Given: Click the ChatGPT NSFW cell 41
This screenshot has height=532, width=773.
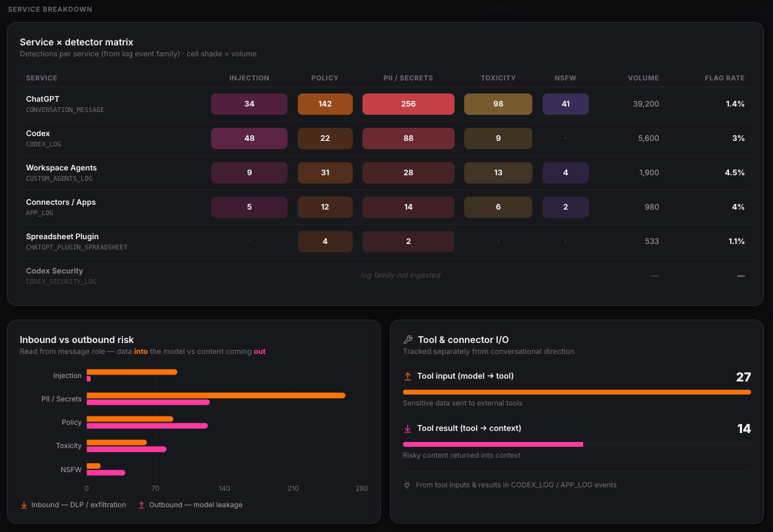Looking at the screenshot, I should [x=565, y=104].
